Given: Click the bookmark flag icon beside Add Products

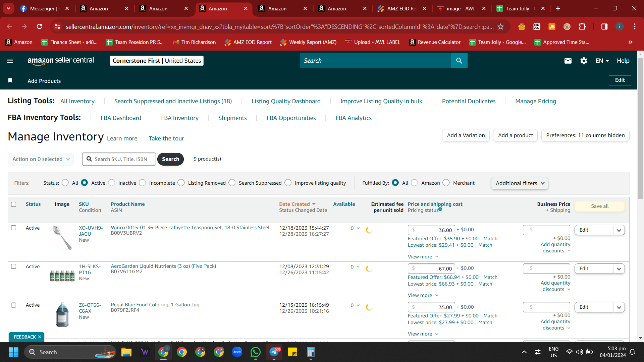Looking at the screenshot, I should [10, 80].
